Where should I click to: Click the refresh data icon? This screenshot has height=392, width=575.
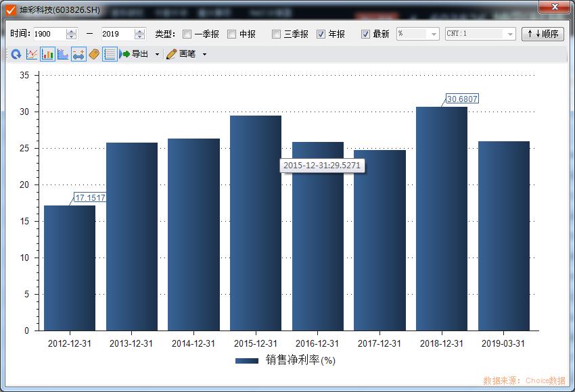[x=15, y=54]
